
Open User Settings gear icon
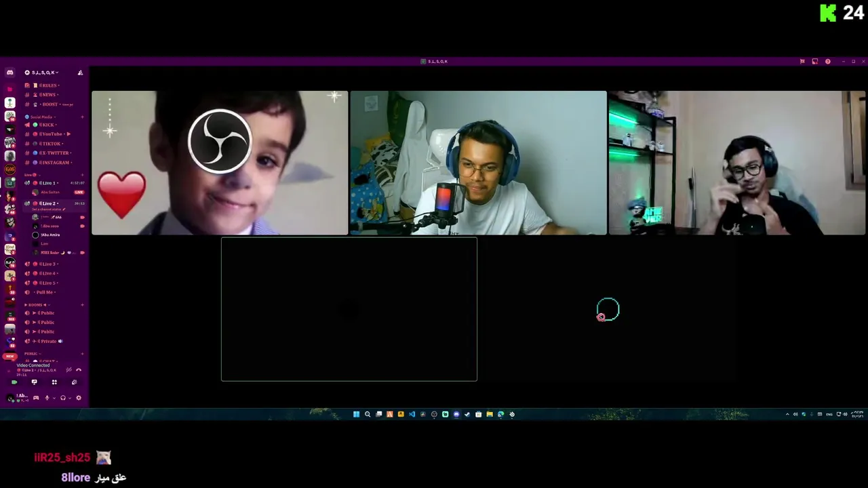[79, 398]
